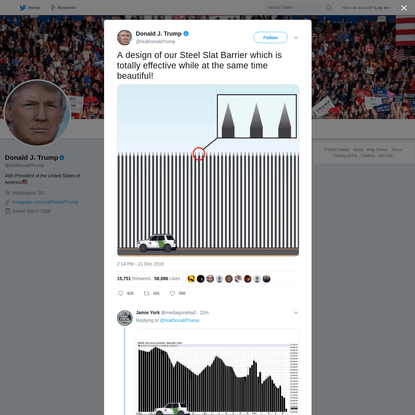The width and height of the screenshot is (415, 415).
Task: Expand Jamie York reply options chevron
Action: 296,313
